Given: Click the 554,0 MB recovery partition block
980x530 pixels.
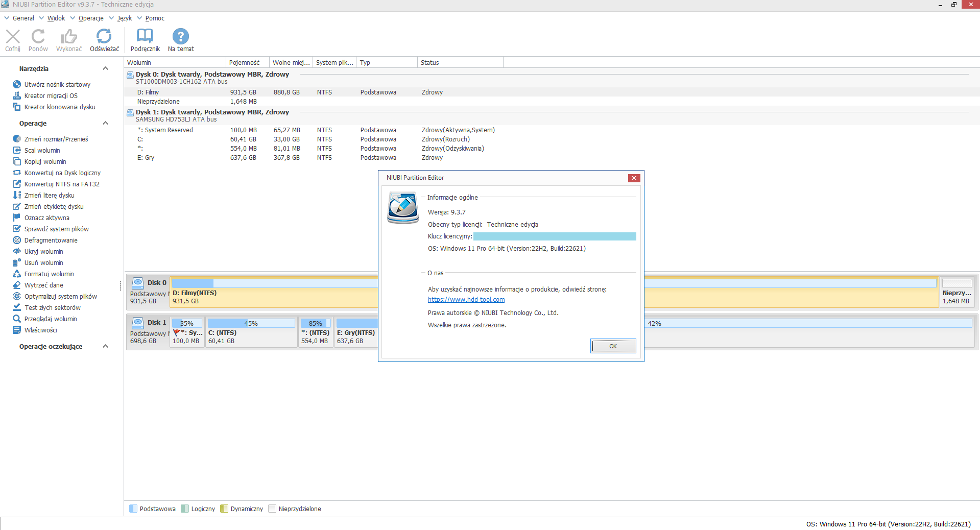Looking at the screenshot, I should [316, 332].
